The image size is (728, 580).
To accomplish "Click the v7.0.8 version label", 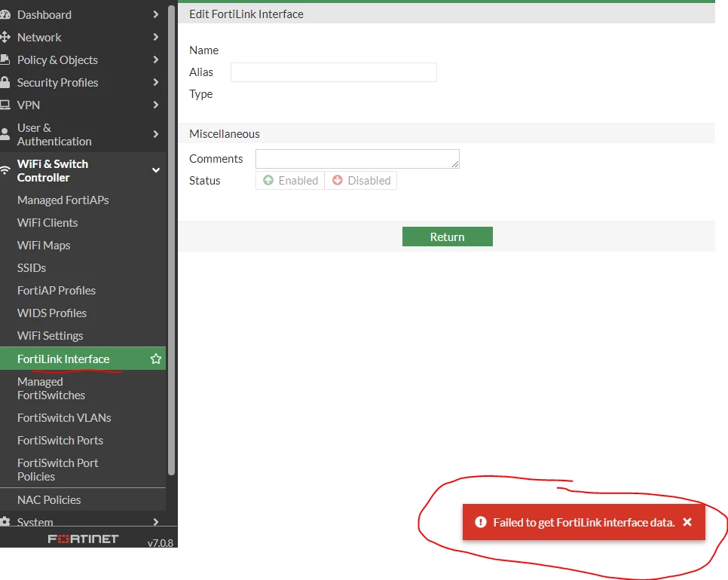I will (161, 543).
